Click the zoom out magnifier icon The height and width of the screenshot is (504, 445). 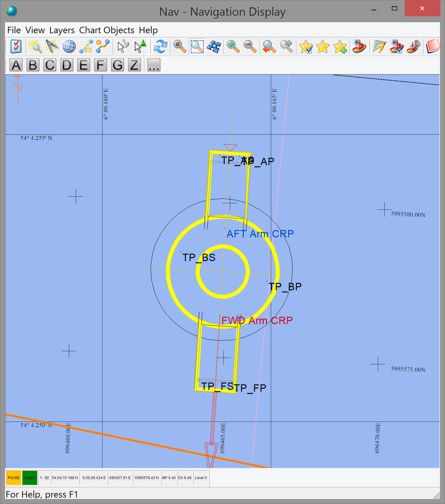(250, 46)
